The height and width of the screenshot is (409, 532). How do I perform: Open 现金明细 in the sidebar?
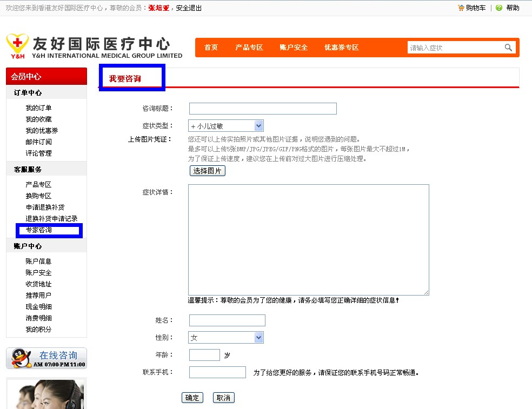pos(39,306)
